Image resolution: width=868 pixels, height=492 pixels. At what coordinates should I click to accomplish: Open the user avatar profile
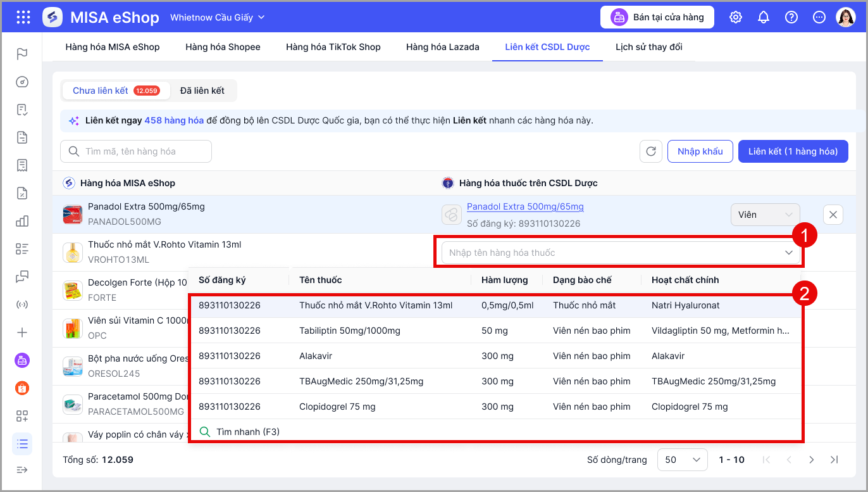point(846,17)
